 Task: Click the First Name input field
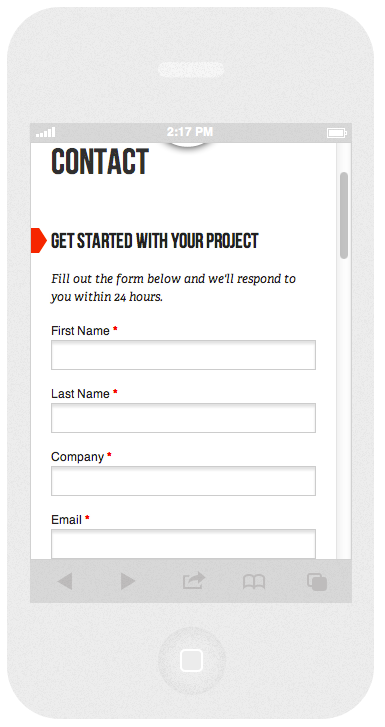click(183, 355)
